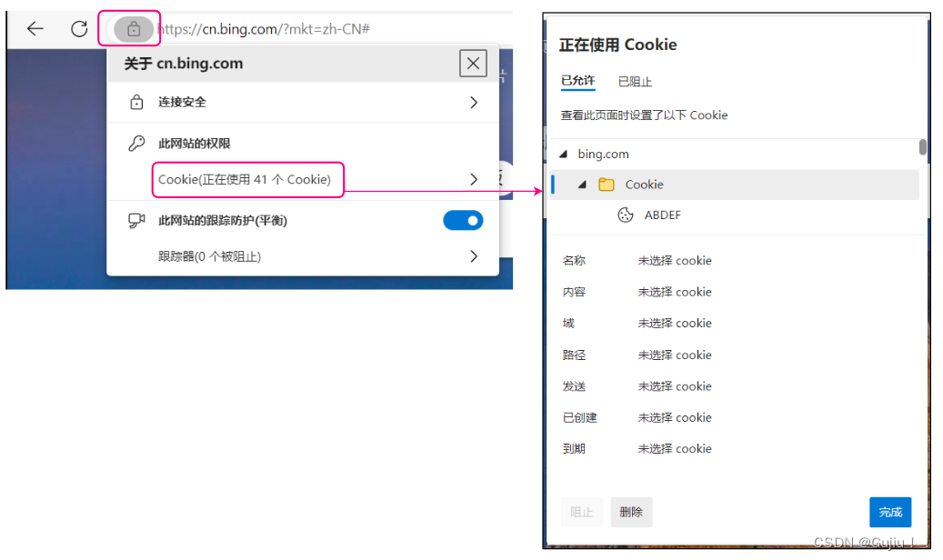Click the tracking prevention monitor icon
943x560 pixels.
(x=136, y=220)
